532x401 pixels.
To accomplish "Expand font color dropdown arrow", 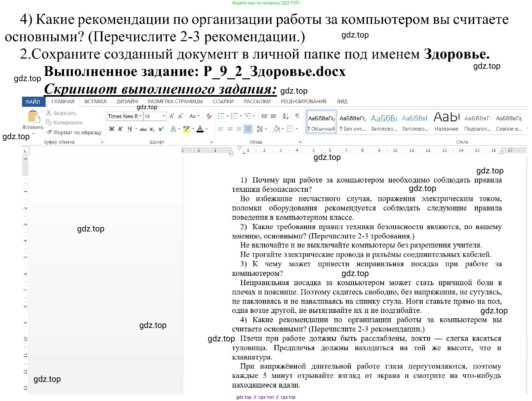I will pyautogui.click(x=207, y=129).
